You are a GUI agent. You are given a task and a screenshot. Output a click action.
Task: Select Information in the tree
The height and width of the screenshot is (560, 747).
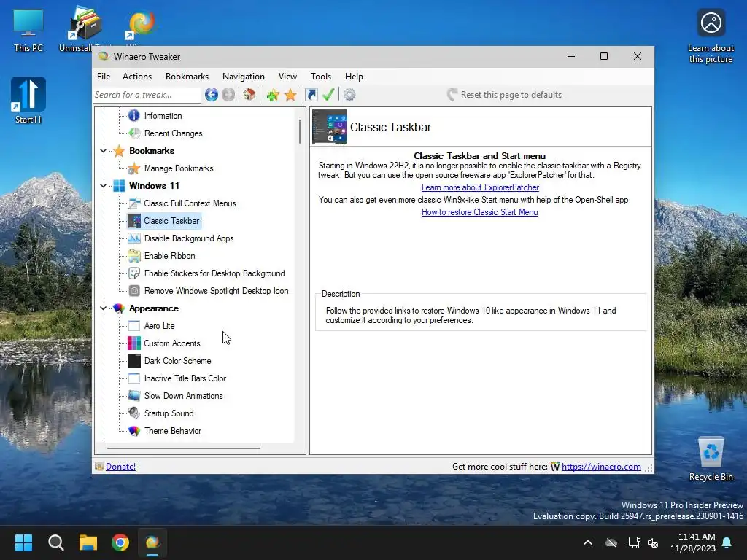point(163,116)
